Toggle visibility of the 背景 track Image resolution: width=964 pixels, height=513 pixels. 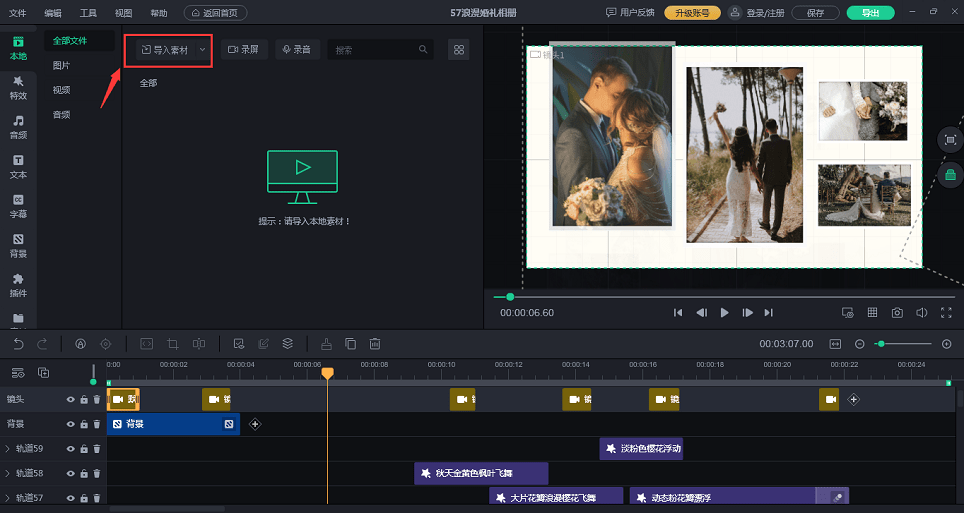(x=71, y=424)
